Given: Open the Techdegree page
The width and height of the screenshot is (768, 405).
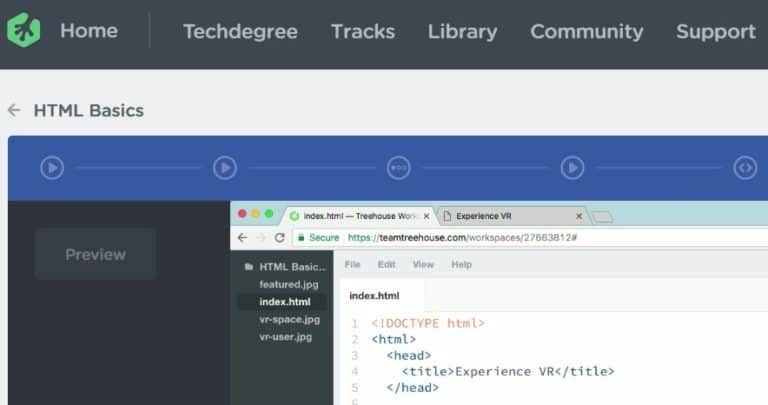Looking at the screenshot, I should click(240, 32).
